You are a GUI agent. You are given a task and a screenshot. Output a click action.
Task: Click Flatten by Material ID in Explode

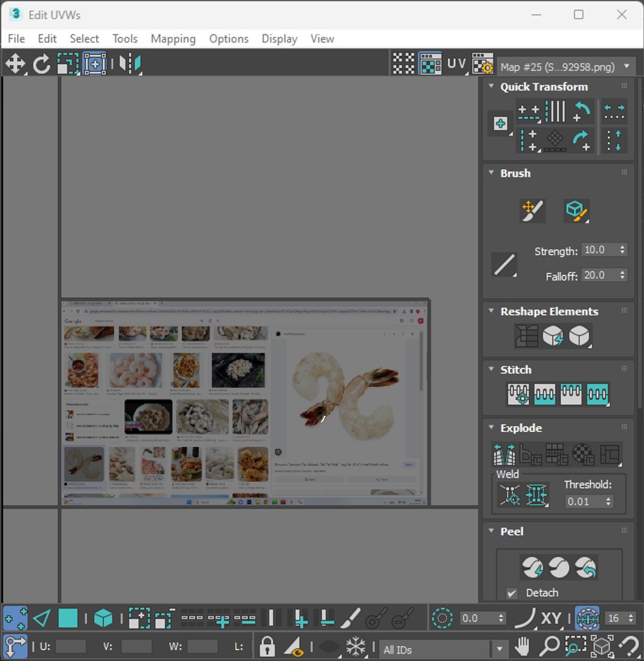[x=583, y=454]
